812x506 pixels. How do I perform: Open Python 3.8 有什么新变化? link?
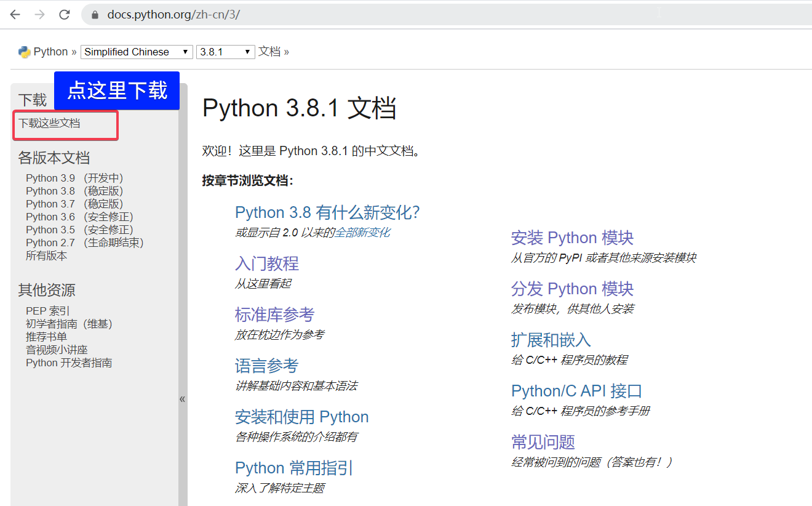click(327, 212)
